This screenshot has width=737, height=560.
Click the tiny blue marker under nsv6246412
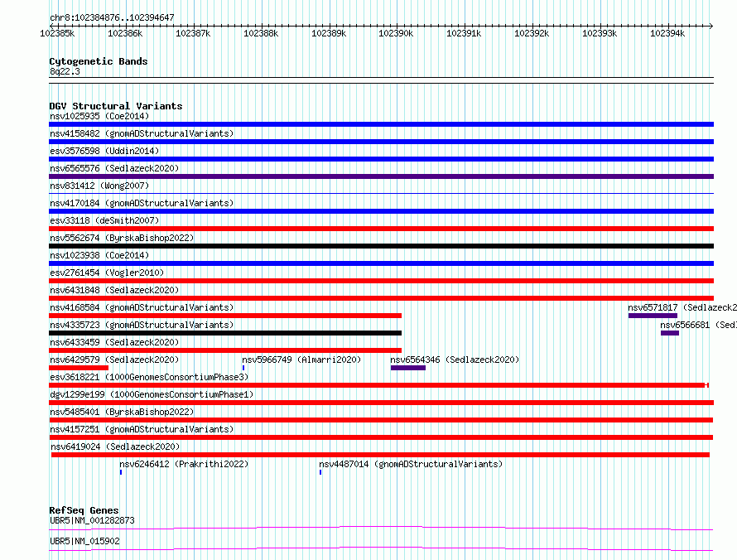tap(121, 472)
